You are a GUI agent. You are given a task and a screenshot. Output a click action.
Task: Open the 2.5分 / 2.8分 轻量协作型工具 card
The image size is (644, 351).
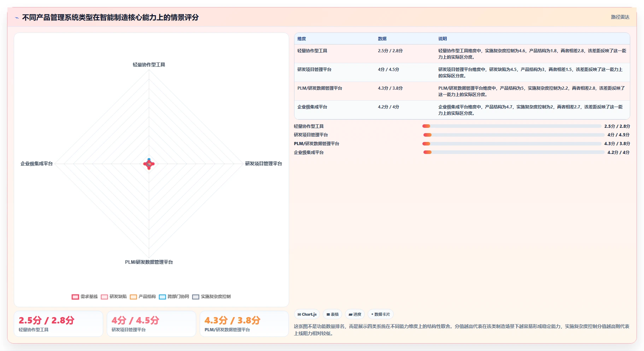[58, 324]
